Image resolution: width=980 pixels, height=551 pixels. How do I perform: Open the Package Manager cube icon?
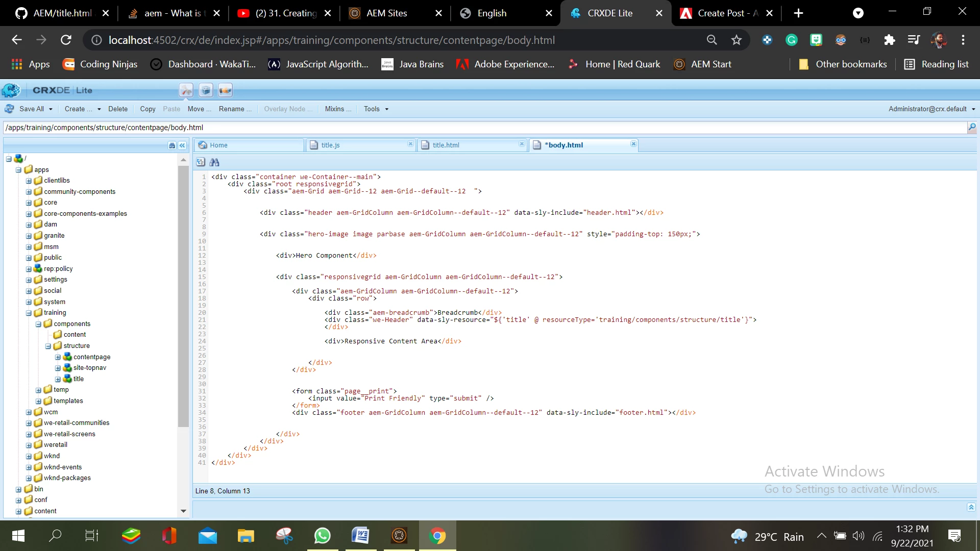click(206, 90)
